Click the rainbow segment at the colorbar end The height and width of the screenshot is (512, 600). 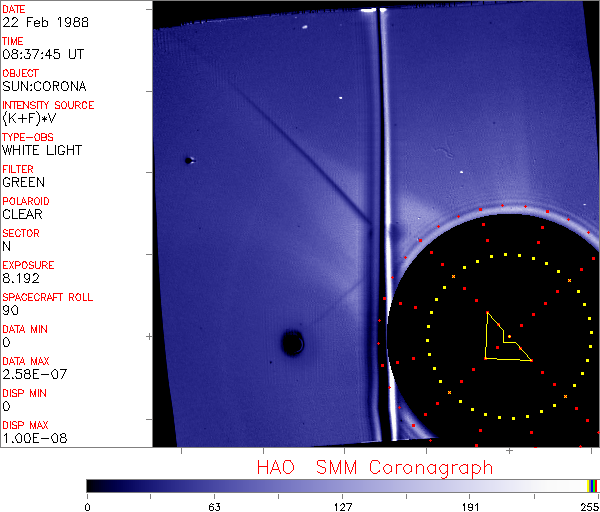click(593, 485)
